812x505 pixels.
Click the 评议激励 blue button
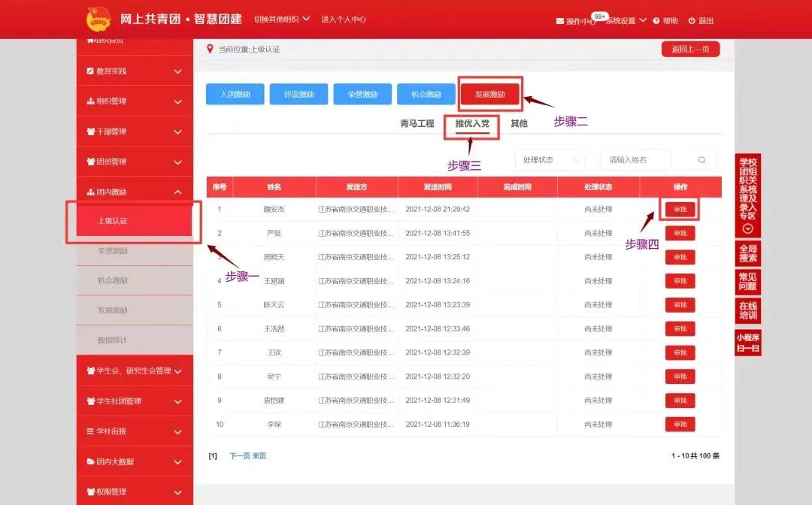(x=298, y=94)
